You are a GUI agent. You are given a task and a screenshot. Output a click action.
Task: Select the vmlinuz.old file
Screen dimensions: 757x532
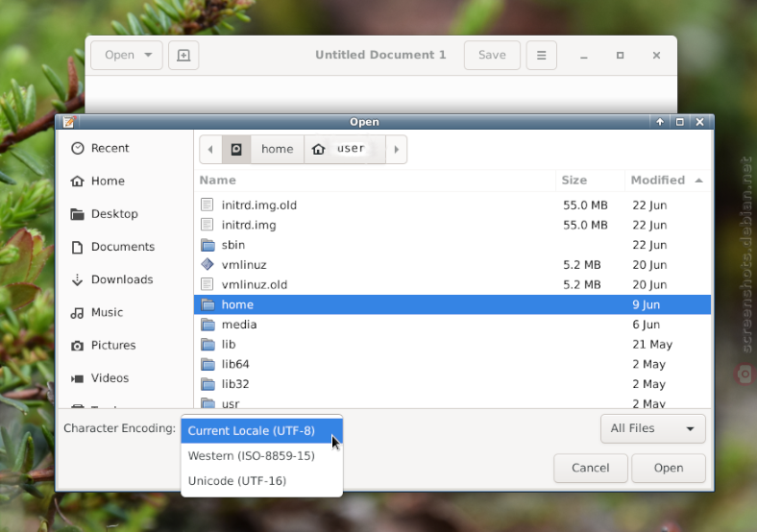(452, 284)
